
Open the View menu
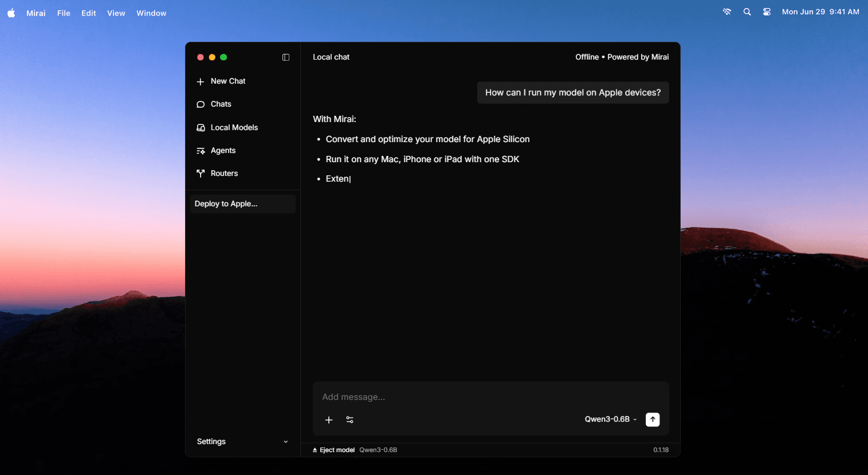point(116,13)
